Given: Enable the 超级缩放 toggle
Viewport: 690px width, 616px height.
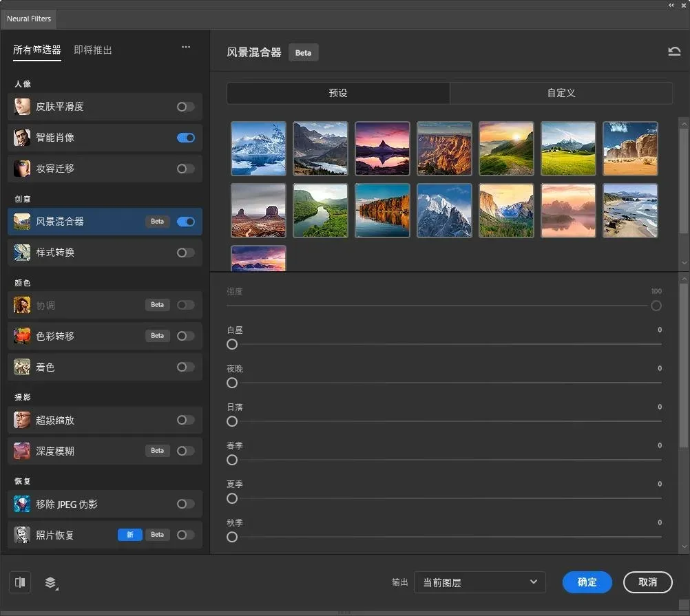Looking at the screenshot, I should pyautogui.click(x=185, y=420).
